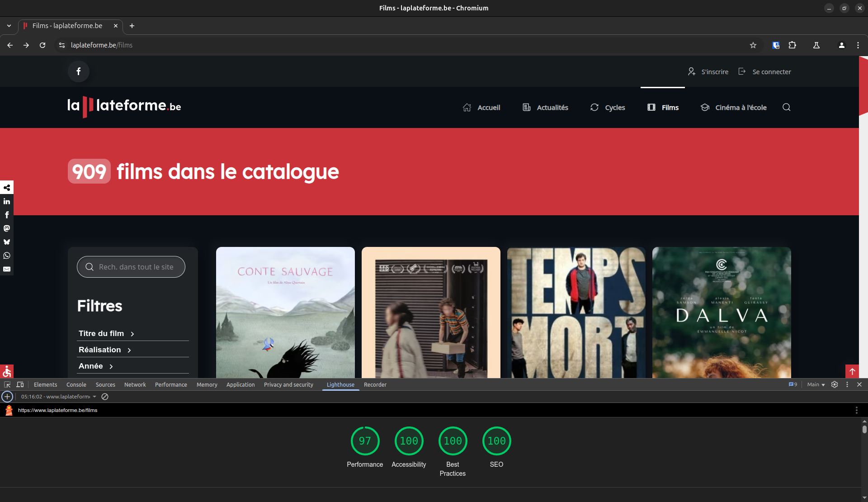Image resolution: width=868 pixels, height=502 pixels.
Task: Go to the Accueil page
Action: pyautogui.click(x=481, y=107)
